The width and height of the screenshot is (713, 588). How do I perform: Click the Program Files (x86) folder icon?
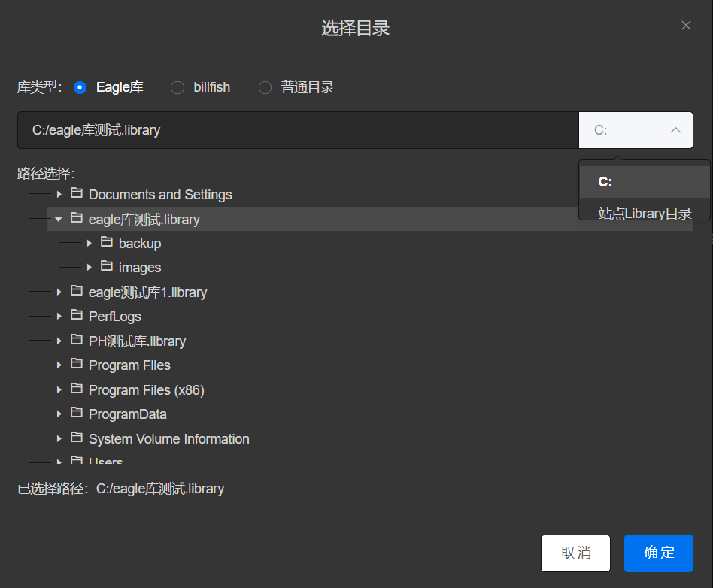tap(77, 388)
